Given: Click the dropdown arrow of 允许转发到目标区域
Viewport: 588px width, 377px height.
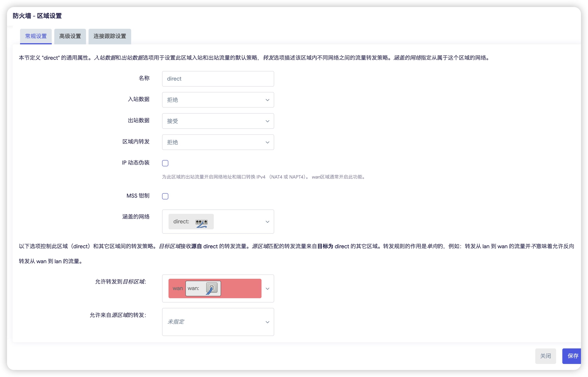Looking at the screenshot, I should coord(268,289).
